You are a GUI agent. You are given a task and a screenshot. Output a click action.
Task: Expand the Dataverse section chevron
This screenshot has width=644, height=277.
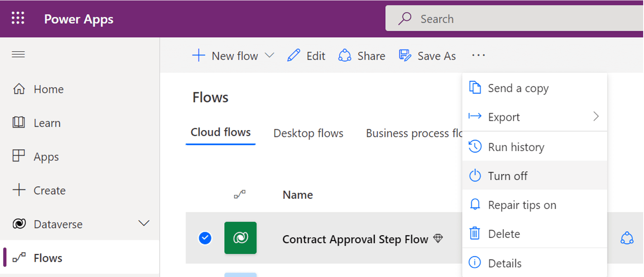tap(144, 223)
